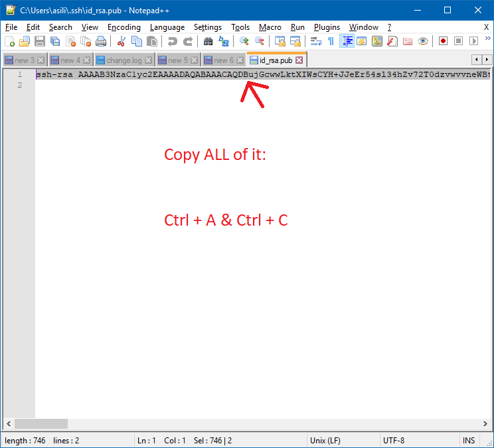Toggle the Document Map panel

point(377,41)
